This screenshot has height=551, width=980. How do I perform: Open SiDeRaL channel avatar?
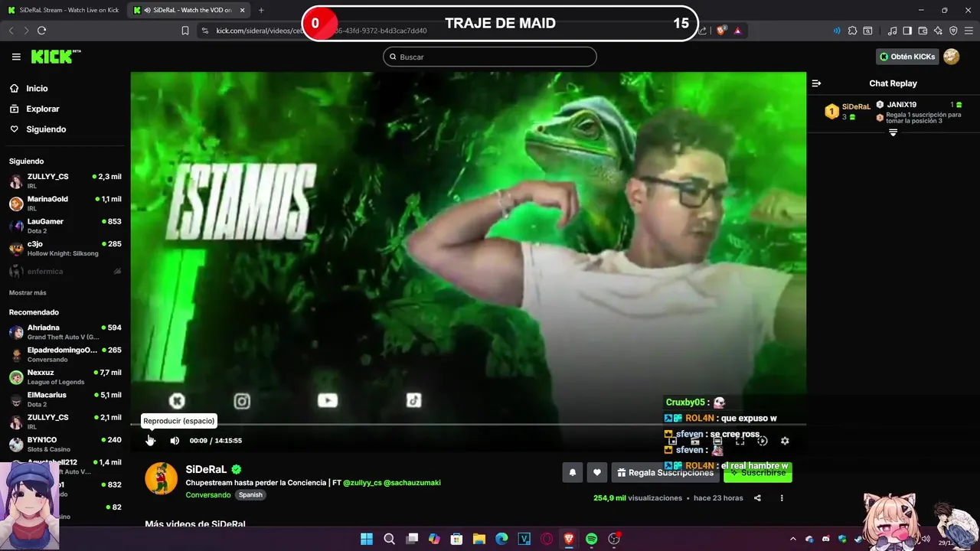click(162, 478)
